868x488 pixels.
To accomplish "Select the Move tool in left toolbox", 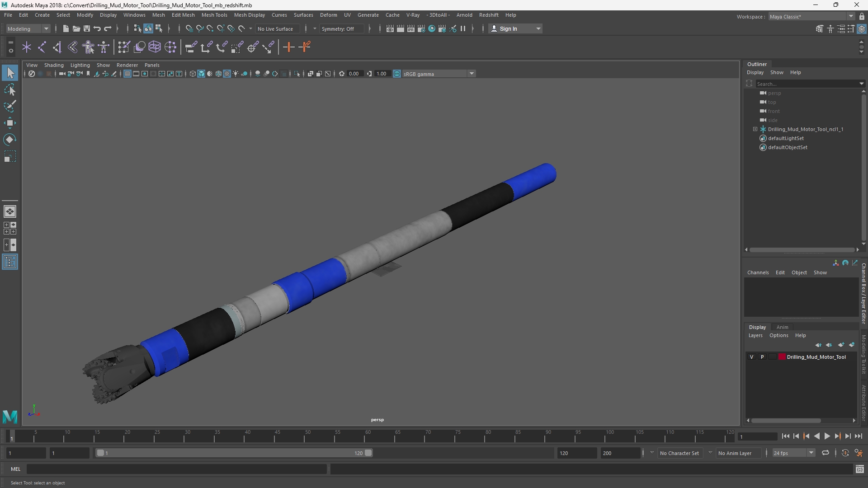I will 9,123.
